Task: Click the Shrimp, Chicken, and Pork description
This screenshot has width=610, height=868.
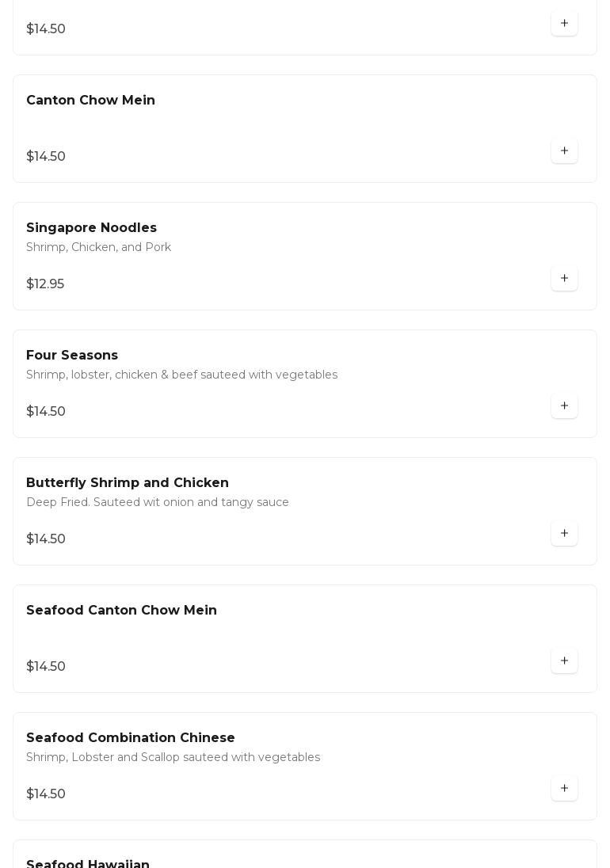Action: tap(98, 247)
